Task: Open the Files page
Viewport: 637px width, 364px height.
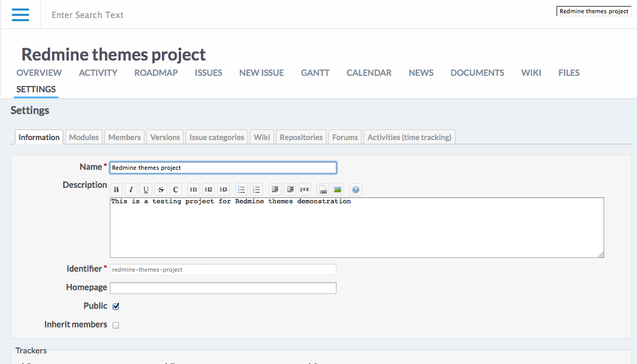Action: 569,73
